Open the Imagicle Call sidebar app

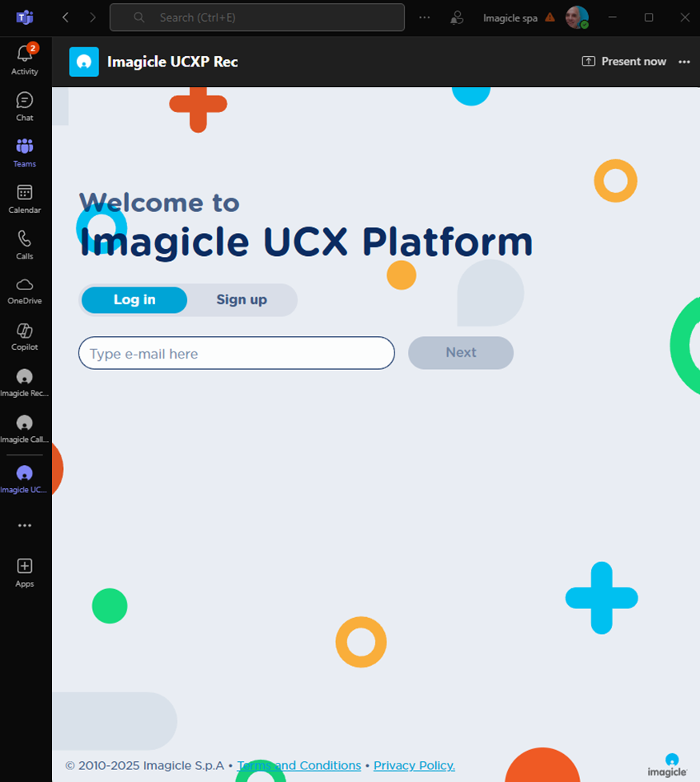point(25,428)
